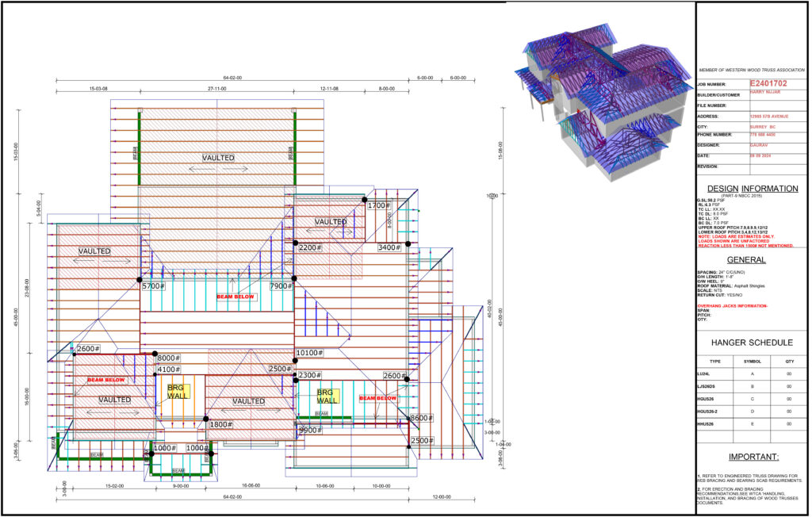The height and width of the screenshot is (517, 812).
Task: Select the HARRY NIJJAR customer name
Action: (765, 92)
